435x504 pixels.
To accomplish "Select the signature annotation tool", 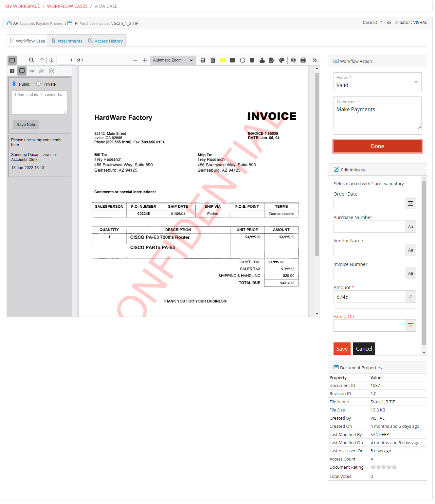I will [272, 60].
